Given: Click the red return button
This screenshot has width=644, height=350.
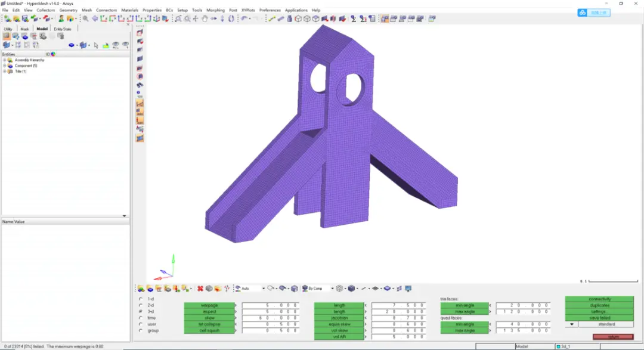Looking at the screenshot, I should pyautogui.click(x=613, y=337).
